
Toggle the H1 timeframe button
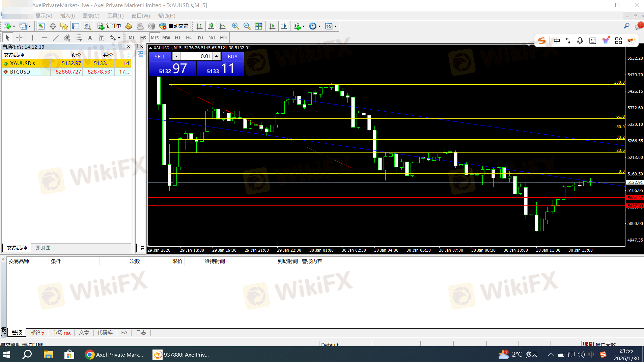pyautogui.click(x=178, y=38)
